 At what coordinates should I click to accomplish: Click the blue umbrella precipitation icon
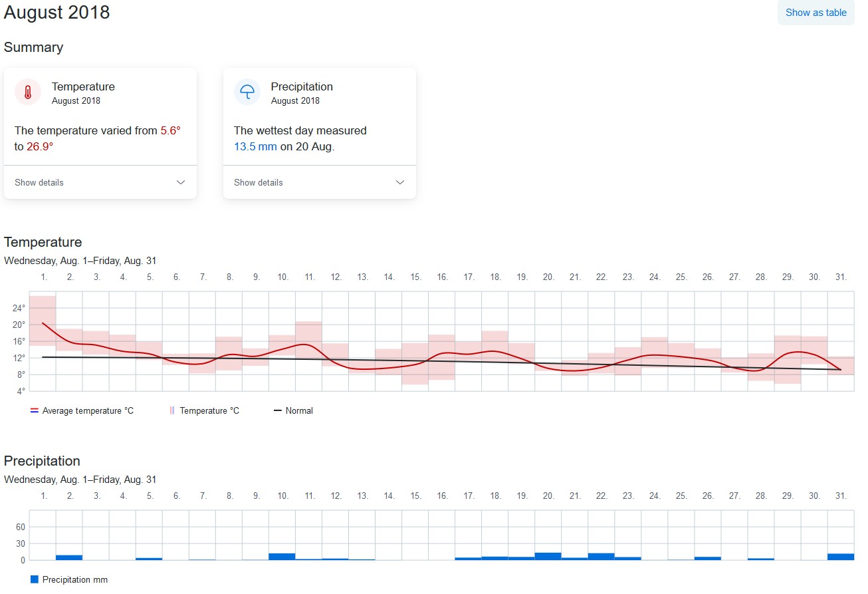click(x=247, y=92)
